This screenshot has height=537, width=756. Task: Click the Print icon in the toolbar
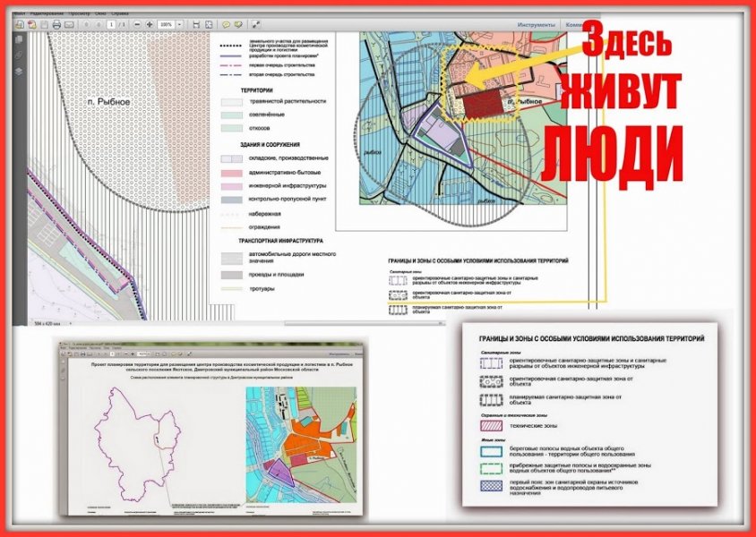pos(56,25)
